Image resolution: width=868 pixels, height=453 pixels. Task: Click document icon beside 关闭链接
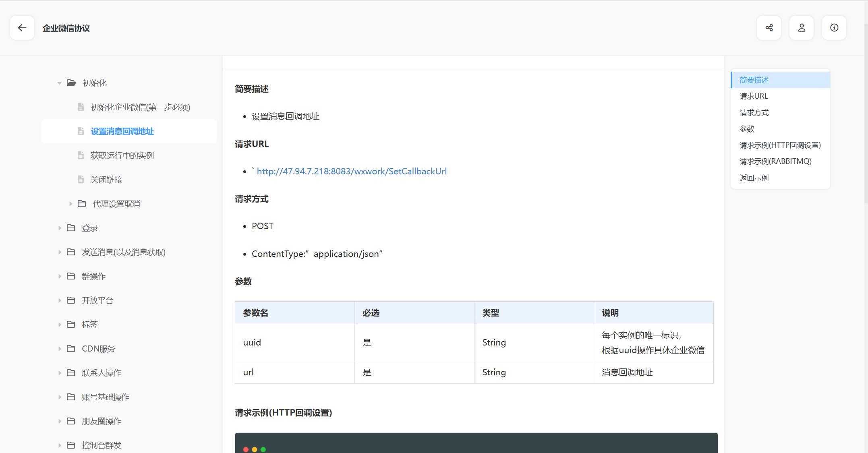[81, 180]
